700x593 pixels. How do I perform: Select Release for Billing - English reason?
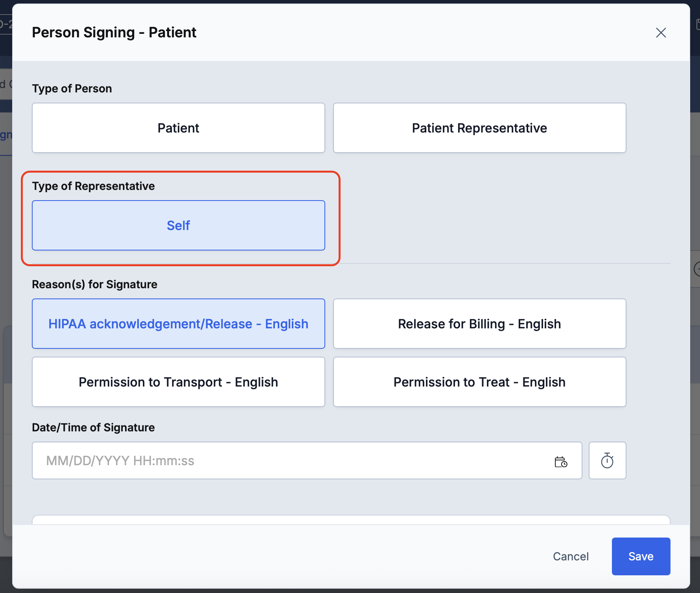click(479, 324)
